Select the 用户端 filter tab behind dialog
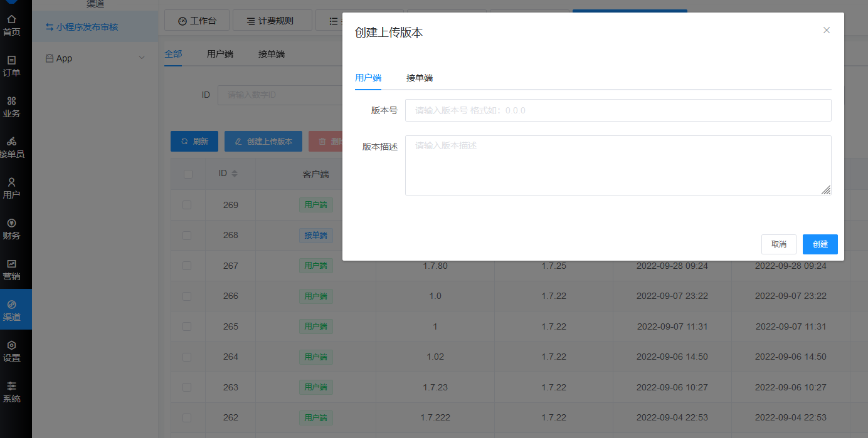This screenshot has height=438, width=868. (220, 54)
